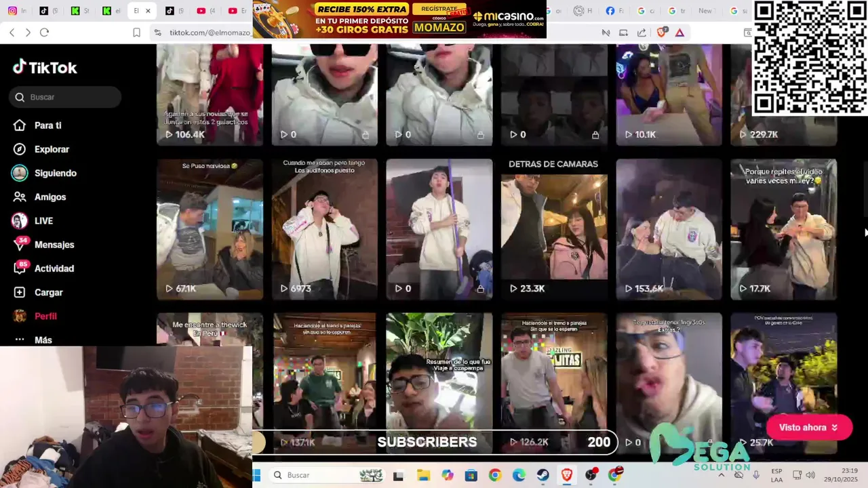
Task: Open the Explorar compass page
Action: point(43,149)
